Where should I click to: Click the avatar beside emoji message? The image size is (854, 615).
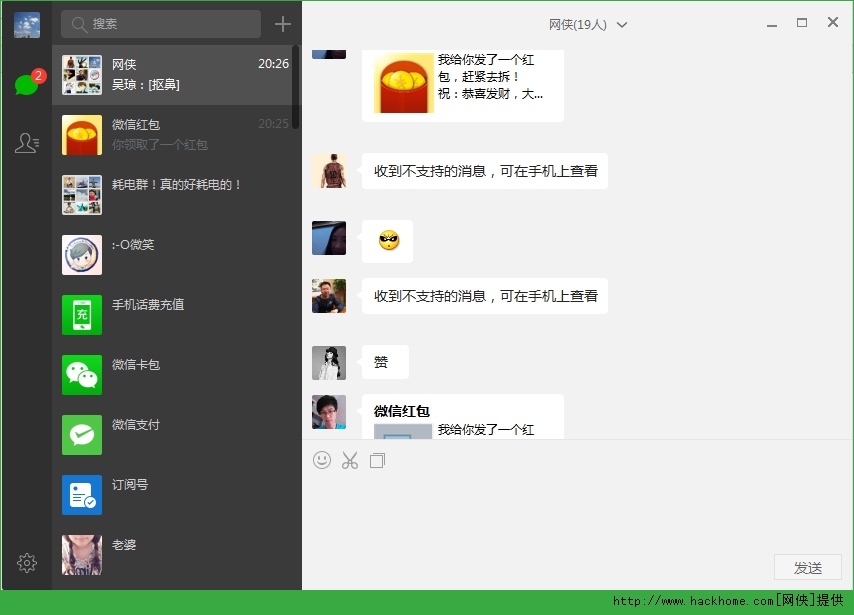coord(329,238)
